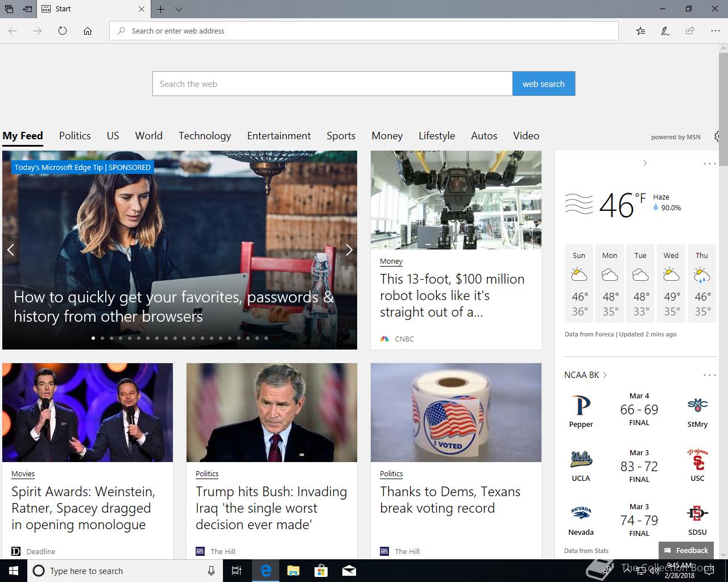Set these tabs aside icon

pos(27,9)
